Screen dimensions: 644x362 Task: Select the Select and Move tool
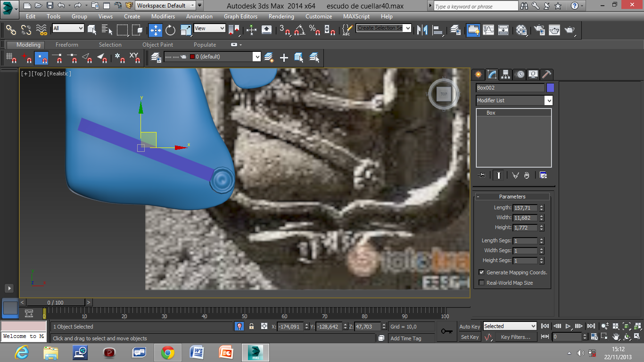(156, 30)
